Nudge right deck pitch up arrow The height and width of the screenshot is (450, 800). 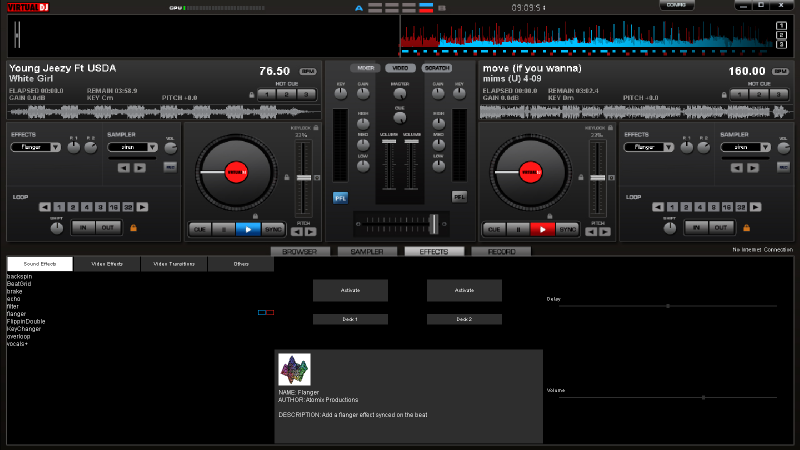point(605,232)
